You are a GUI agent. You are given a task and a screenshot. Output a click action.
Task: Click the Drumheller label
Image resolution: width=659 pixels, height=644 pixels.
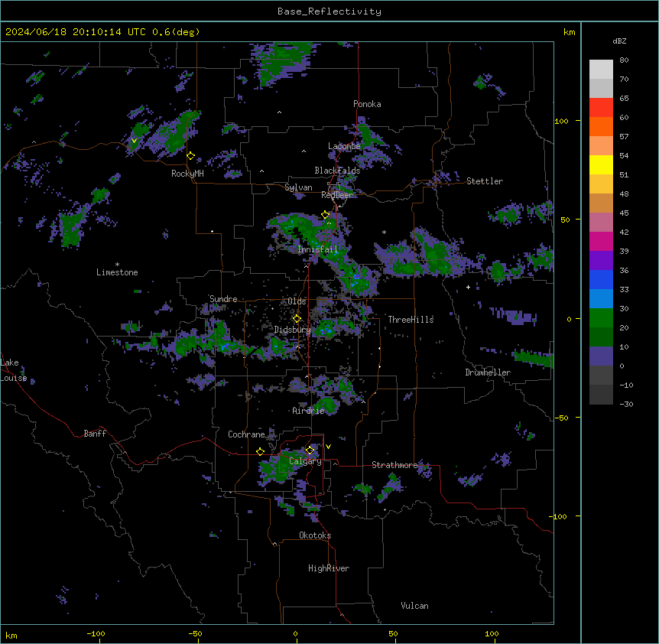(x=488, y=372)
